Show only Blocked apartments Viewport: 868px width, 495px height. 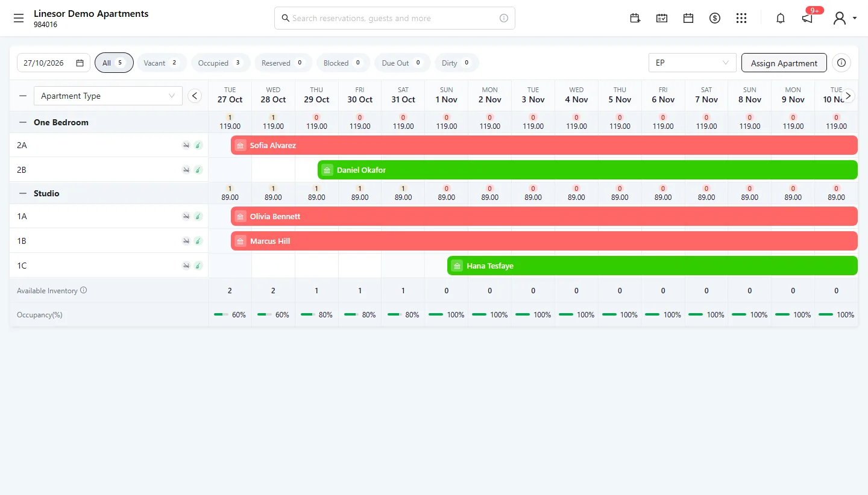(x=343, y=63)
